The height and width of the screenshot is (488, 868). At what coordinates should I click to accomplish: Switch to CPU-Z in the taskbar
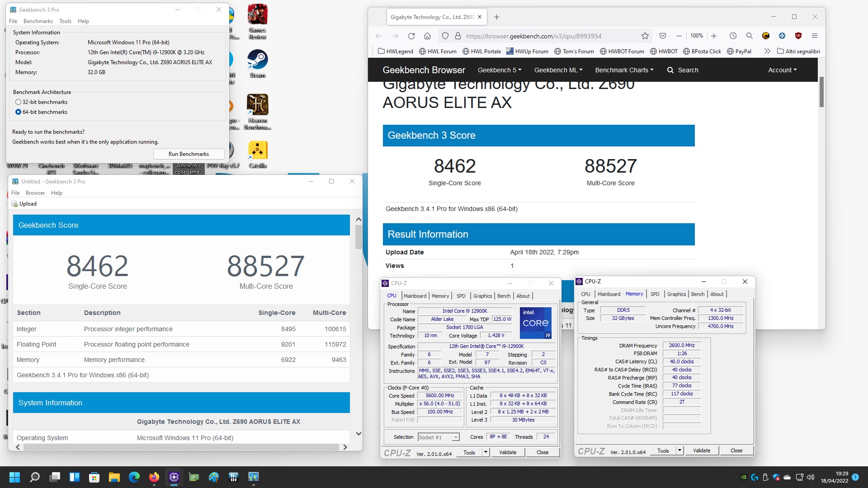(x=174, y=477)
